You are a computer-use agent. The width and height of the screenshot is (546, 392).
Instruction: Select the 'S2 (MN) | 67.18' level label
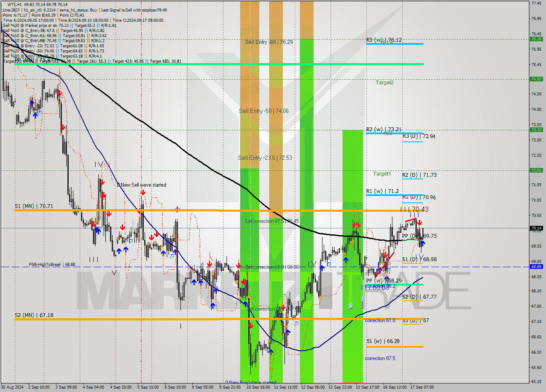34,315
